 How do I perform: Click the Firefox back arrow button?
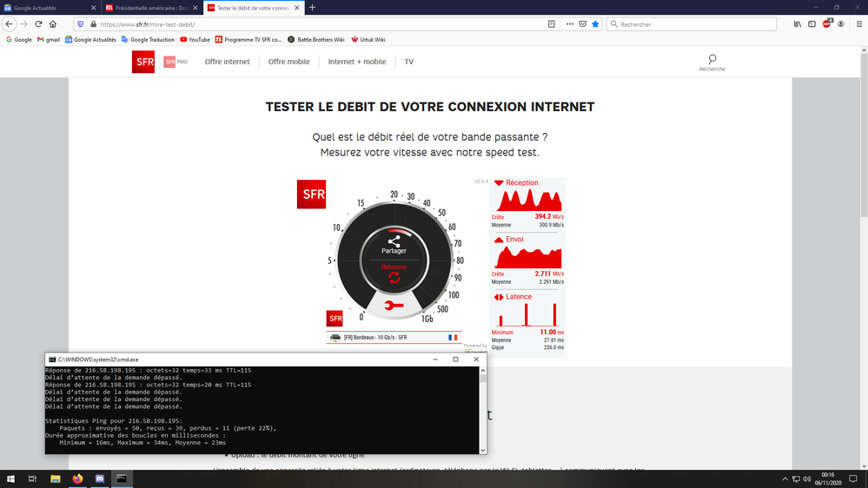[9, 24]
